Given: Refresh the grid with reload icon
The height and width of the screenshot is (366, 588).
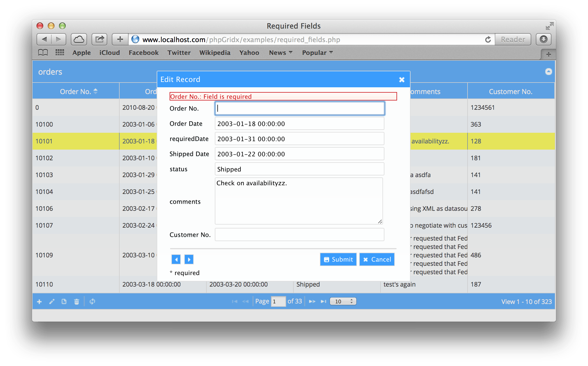Looking at the screenshot, I should [92, 301].
